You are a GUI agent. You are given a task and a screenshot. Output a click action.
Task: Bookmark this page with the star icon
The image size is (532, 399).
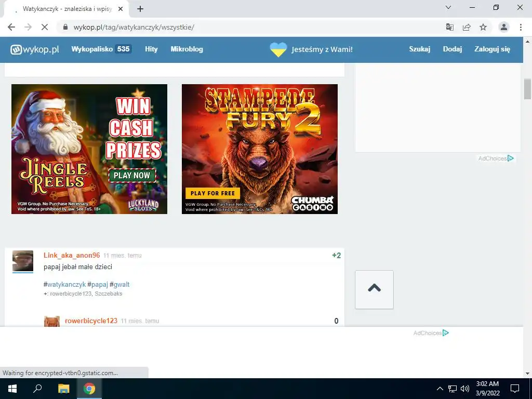pos(483,27)
